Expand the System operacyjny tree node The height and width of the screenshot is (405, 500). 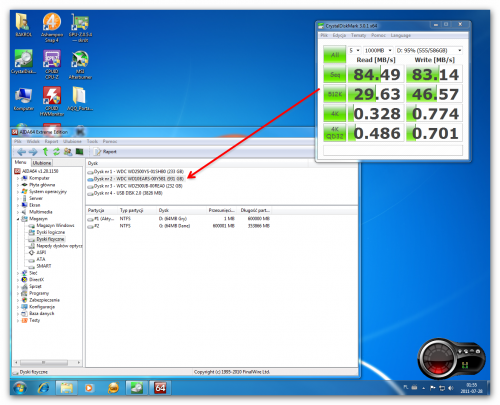pyautogui.click(x=18, y=192)
